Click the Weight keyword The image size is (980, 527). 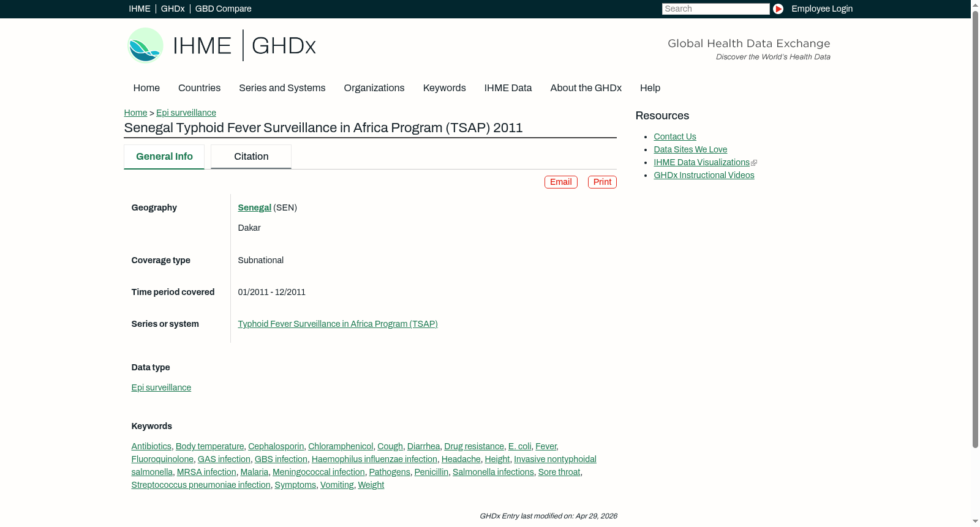point(371,485)
